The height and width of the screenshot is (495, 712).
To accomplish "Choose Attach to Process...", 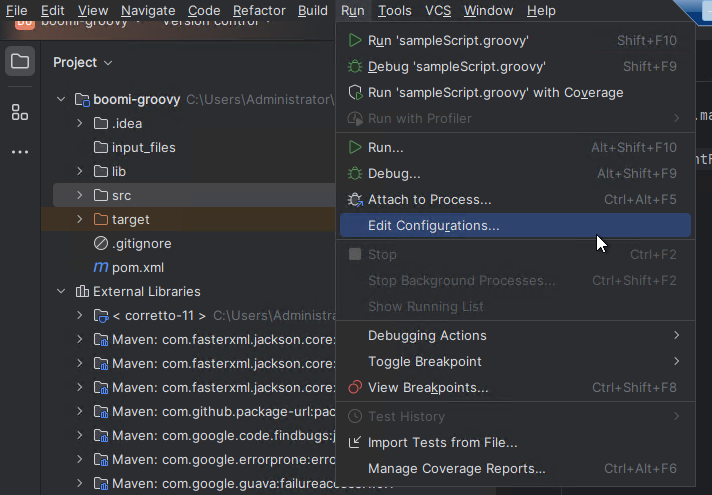I will click(515, 199).
